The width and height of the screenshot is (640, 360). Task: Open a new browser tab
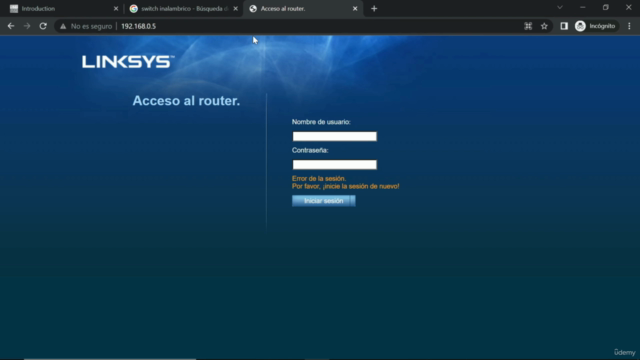tap(374, 9)
